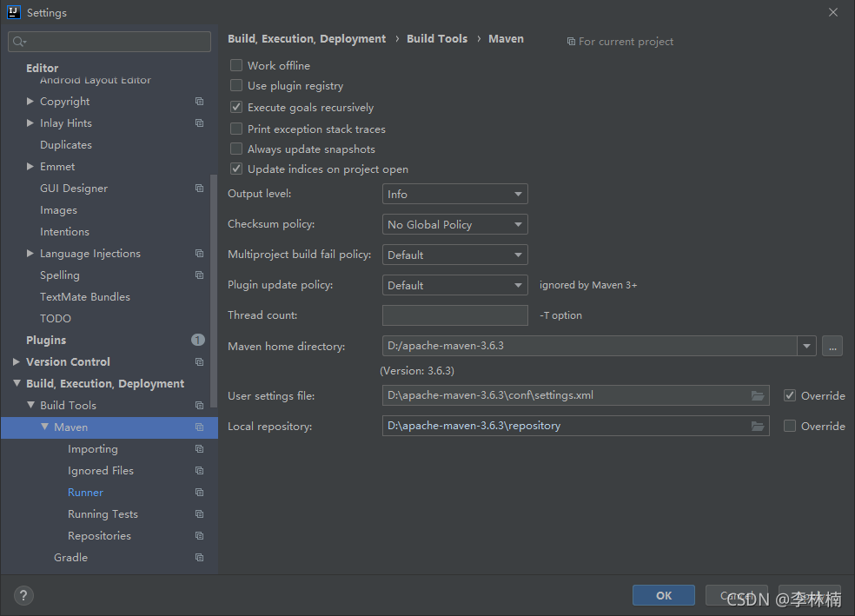Image resolution: width=855 pixels, height=616 pixels.
Task: Open the Plugin update policy dropdown
Action: coord(454,285)
